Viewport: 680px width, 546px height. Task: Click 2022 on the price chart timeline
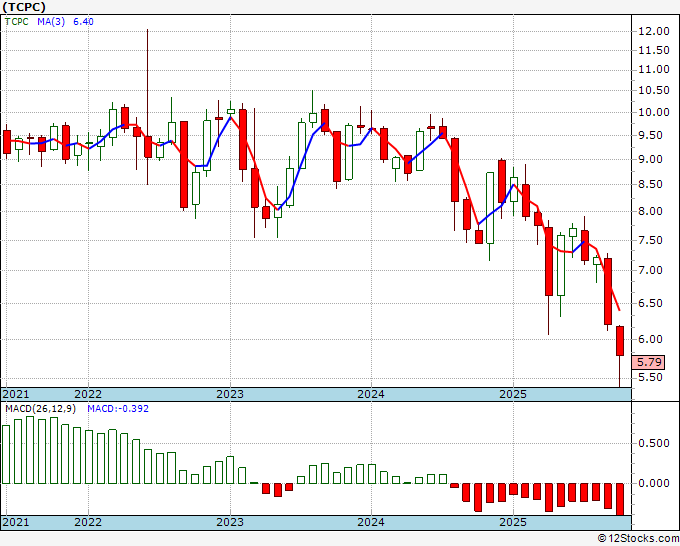[x=88, y=394]
